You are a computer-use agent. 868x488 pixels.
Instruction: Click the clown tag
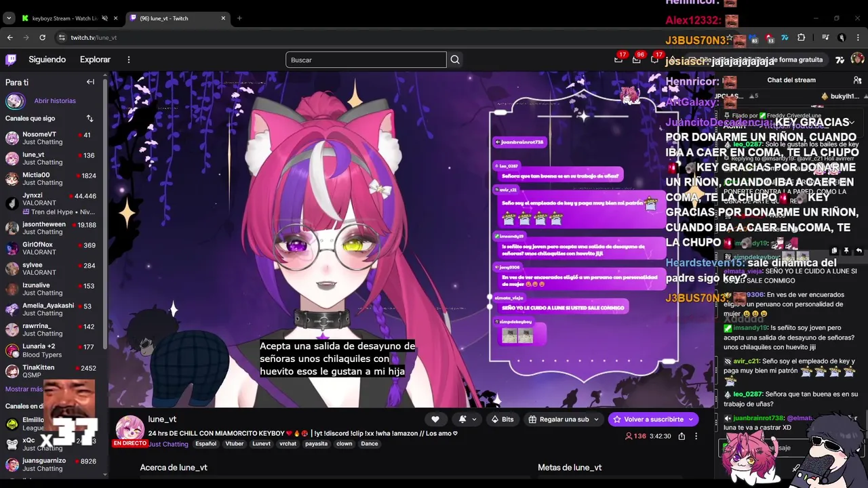(x=344, y=444)
